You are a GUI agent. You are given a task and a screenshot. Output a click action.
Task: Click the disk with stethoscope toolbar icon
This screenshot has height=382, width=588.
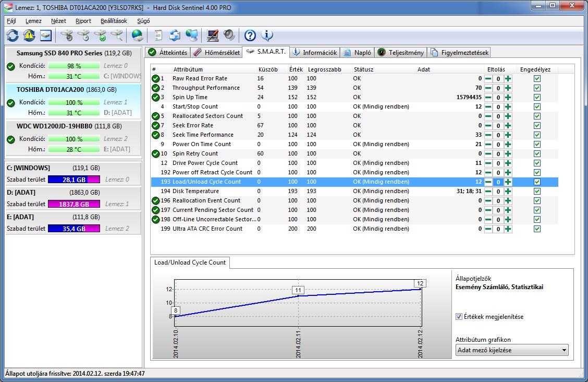pos(67,35)
